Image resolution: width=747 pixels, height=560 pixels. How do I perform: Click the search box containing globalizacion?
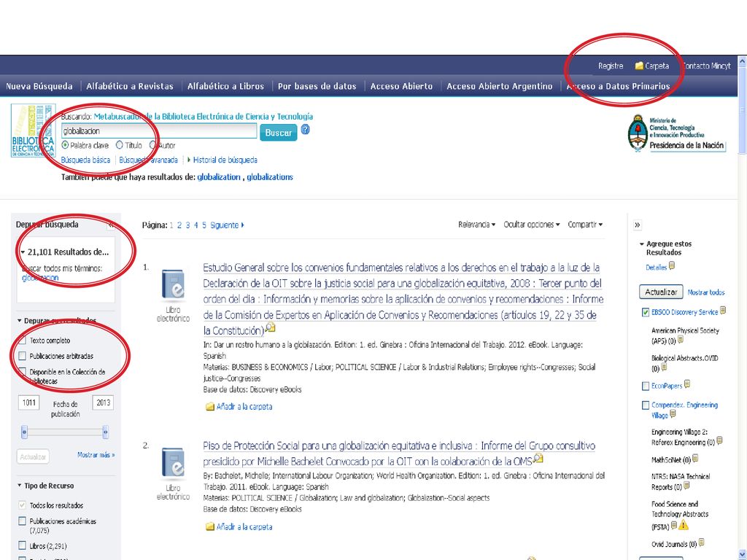coord(159,131)
